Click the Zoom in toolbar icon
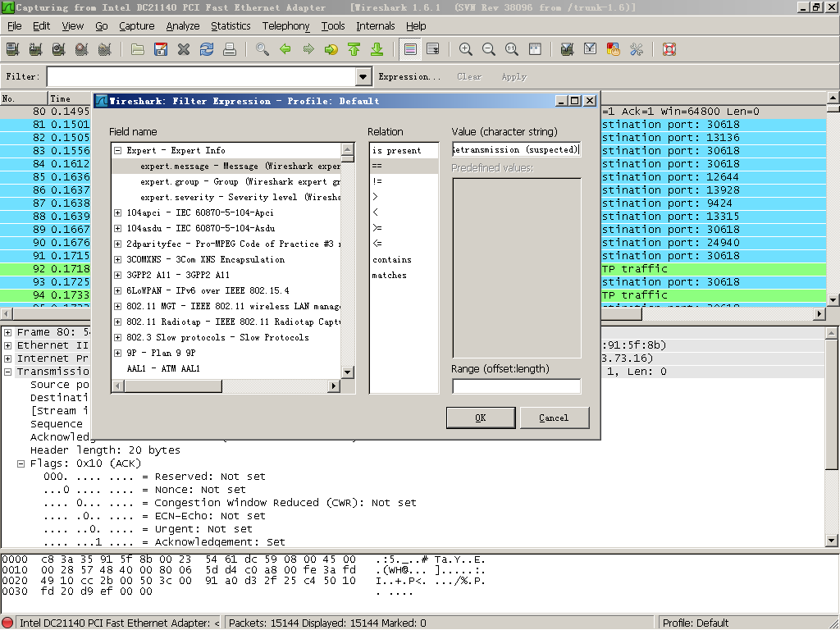The image size is (840, 630). point(466,49)
